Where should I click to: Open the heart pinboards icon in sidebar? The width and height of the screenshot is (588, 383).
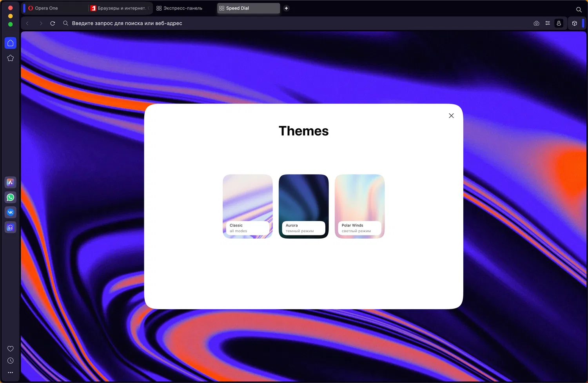point(11,349)
